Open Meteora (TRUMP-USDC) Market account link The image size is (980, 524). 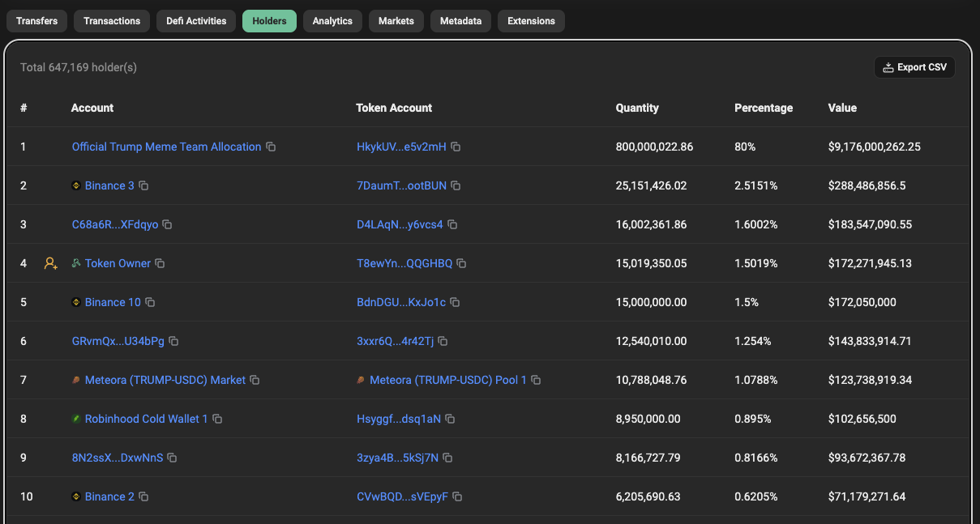click(165, 380)
